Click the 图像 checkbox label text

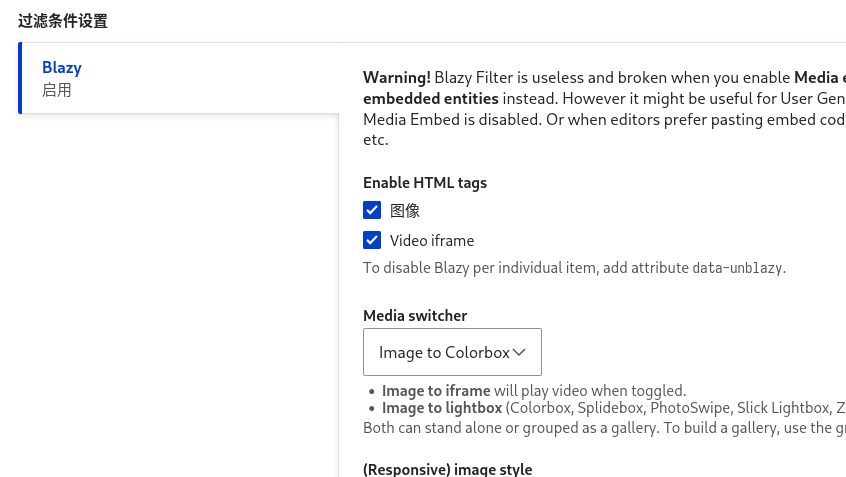pos(405,211)
